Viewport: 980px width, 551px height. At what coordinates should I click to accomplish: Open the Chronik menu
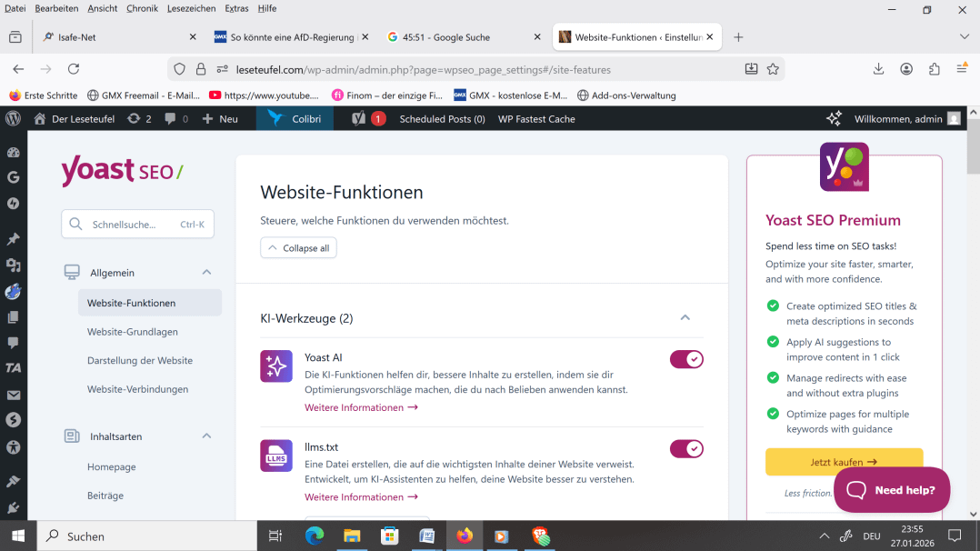click(x=142, y=8)
